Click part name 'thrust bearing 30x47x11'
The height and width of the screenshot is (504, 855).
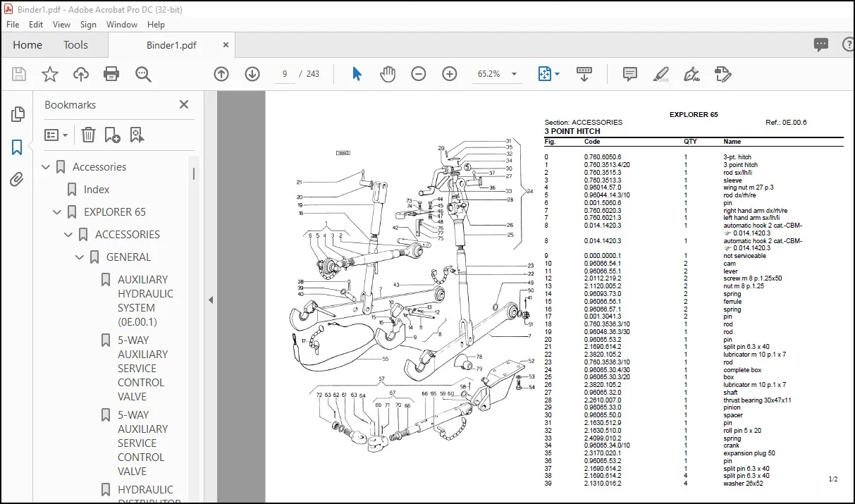(x=757, y=400)
